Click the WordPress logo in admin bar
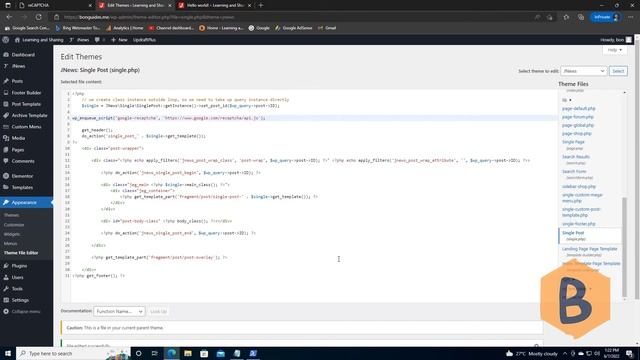This screenshot has height=360, width=640. pos(6,40)
